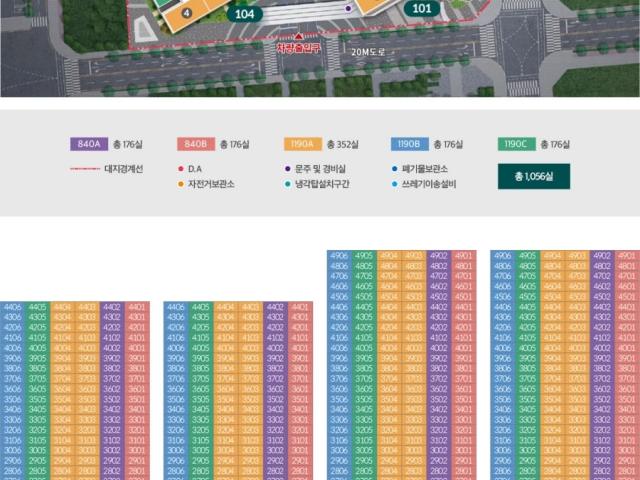This screenshot has width=640, height=480.
Task: Select the orange 1190A type badge
Action: pos(302,144)
